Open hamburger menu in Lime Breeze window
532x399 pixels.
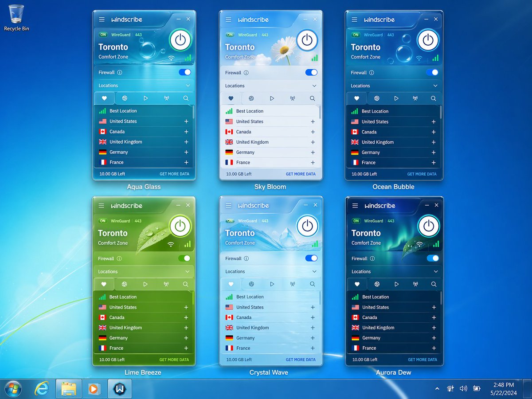(x=102, y=206)
